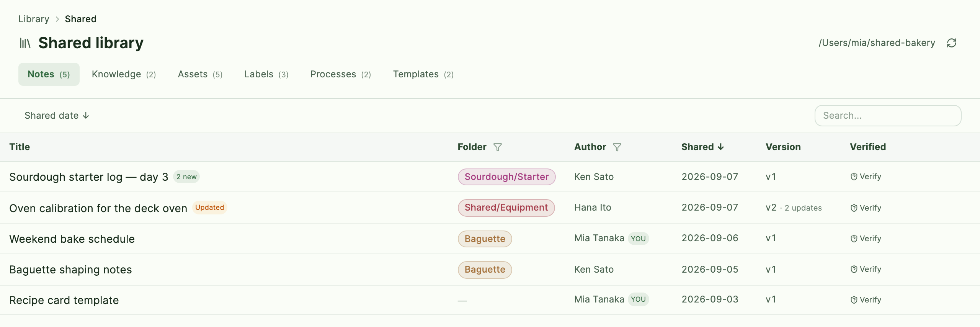Click the '2 updates' version text
The height and width of the screenshot is (327, 980).
pyautogui.click(x=803, y=208)
